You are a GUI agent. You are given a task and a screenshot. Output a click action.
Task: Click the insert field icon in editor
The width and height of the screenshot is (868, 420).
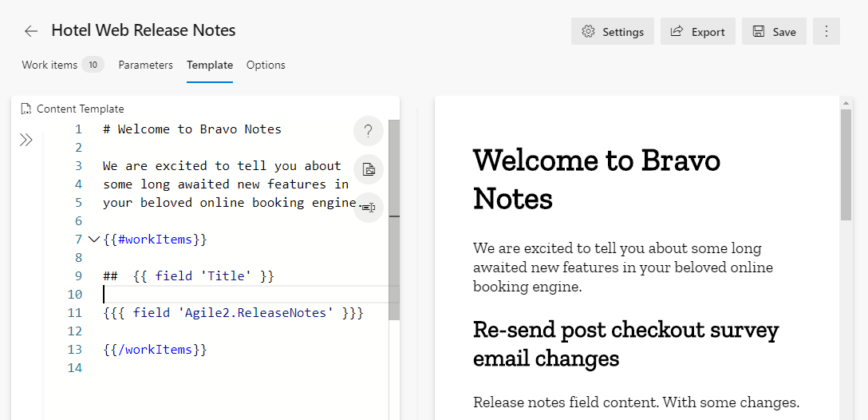(368, 207)
